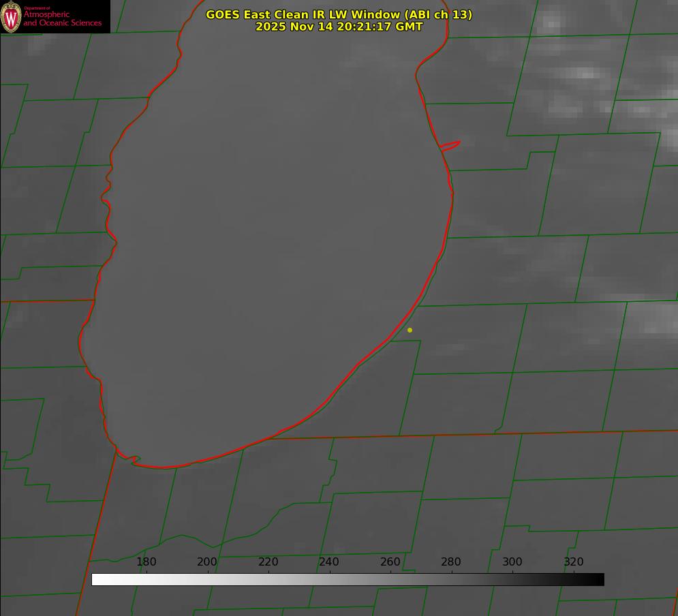
Task: Click the yellow dot location marker
Action: [410, 330]
